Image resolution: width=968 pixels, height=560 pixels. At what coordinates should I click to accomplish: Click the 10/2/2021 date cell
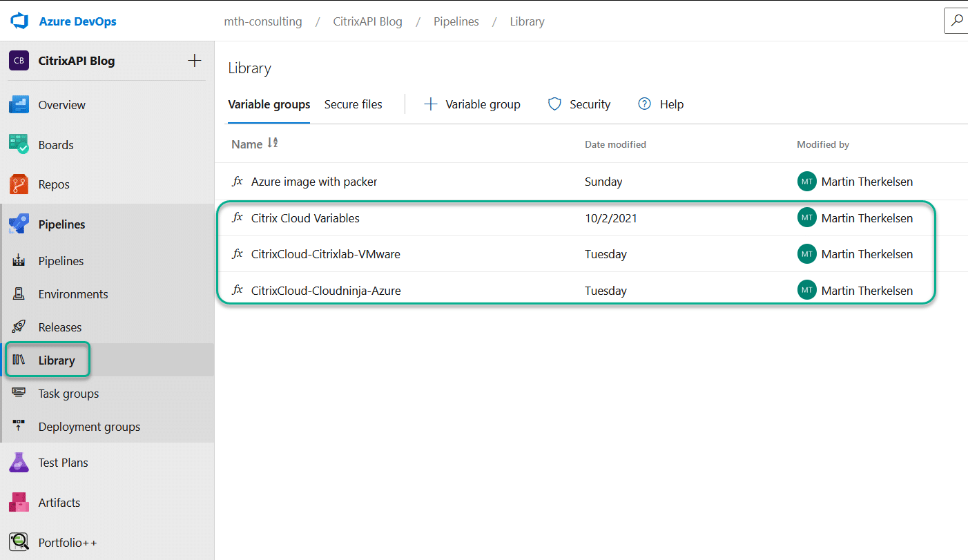point(611,218)
